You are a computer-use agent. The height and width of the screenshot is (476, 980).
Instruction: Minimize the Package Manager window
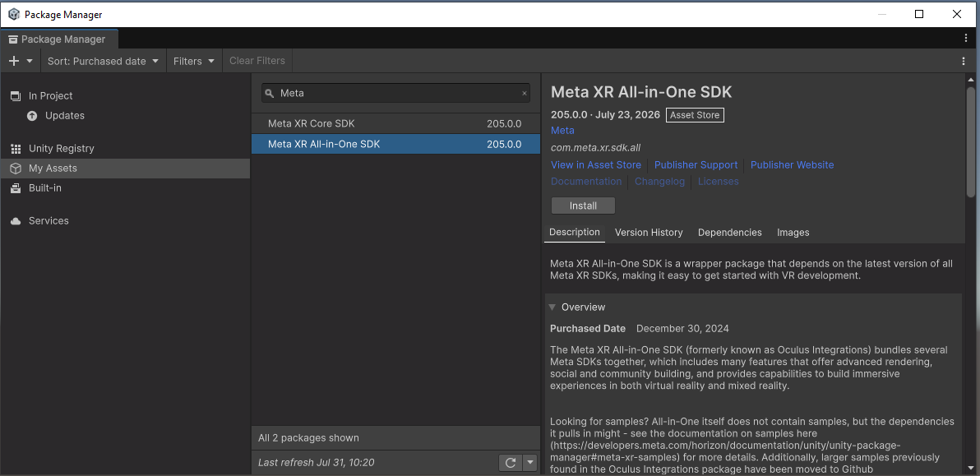point(882,14)
